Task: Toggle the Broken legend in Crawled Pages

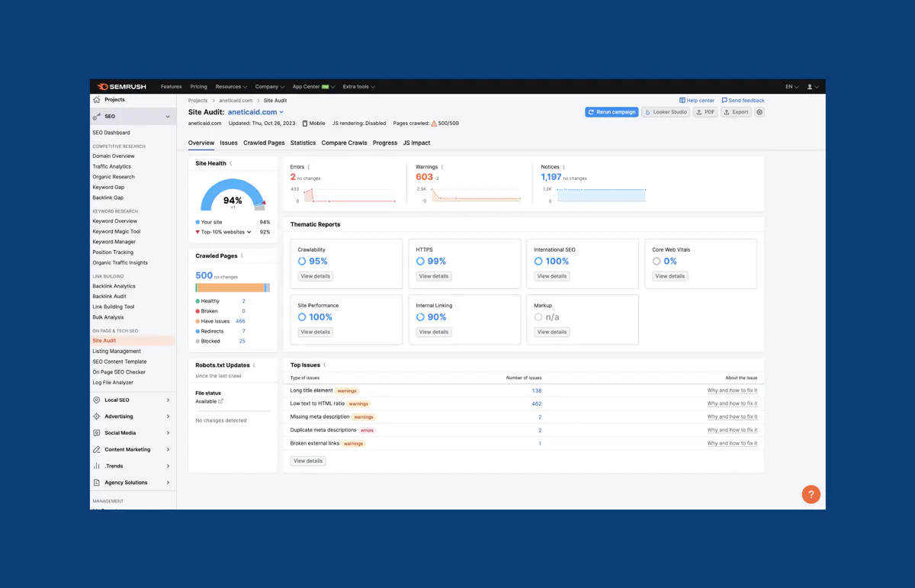Action: click(x=208, y=311)
